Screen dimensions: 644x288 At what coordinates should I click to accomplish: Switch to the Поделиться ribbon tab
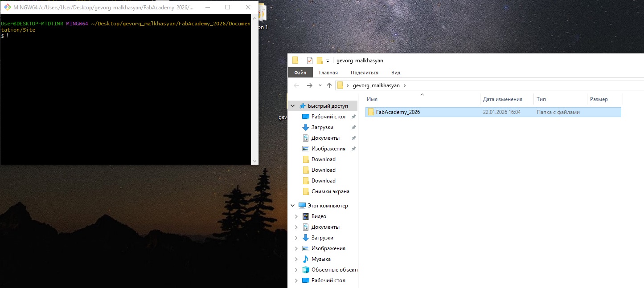365,73
